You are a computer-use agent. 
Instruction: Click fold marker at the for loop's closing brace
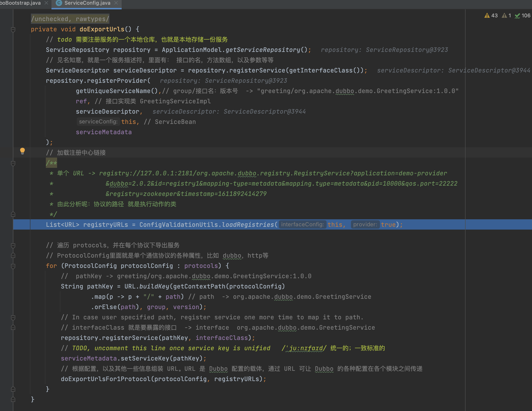tap(13, 389)
